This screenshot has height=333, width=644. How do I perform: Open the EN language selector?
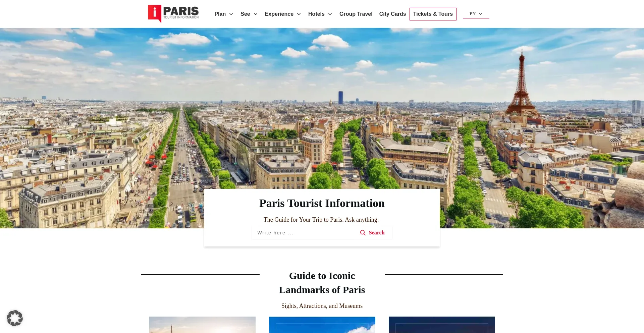click(x=475, y=14)
